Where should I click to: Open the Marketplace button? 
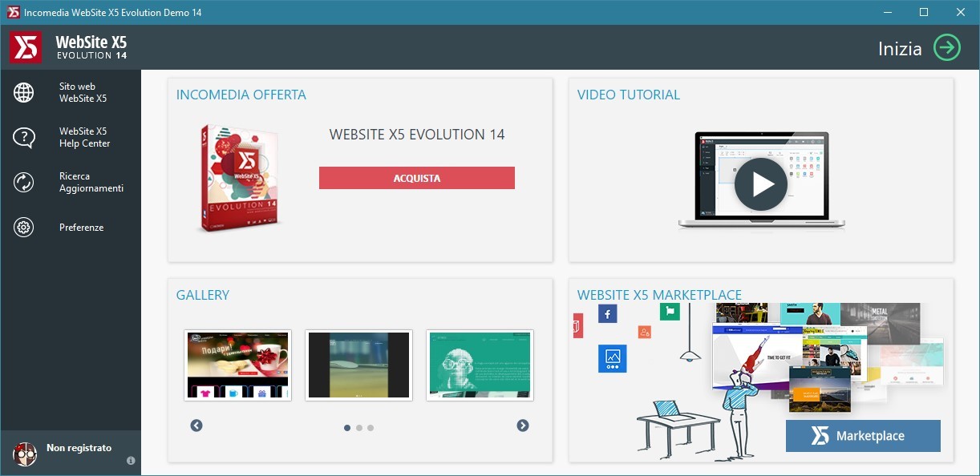(862, 436)
